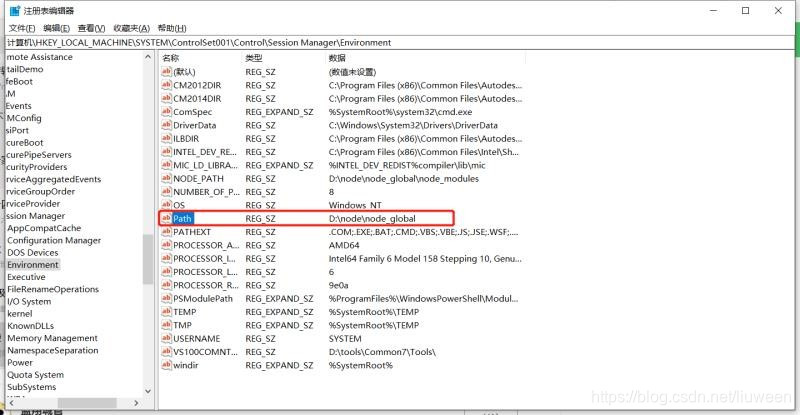
Task: Click the tree vertical scrollbar down arrow
Action: (148, 392)
